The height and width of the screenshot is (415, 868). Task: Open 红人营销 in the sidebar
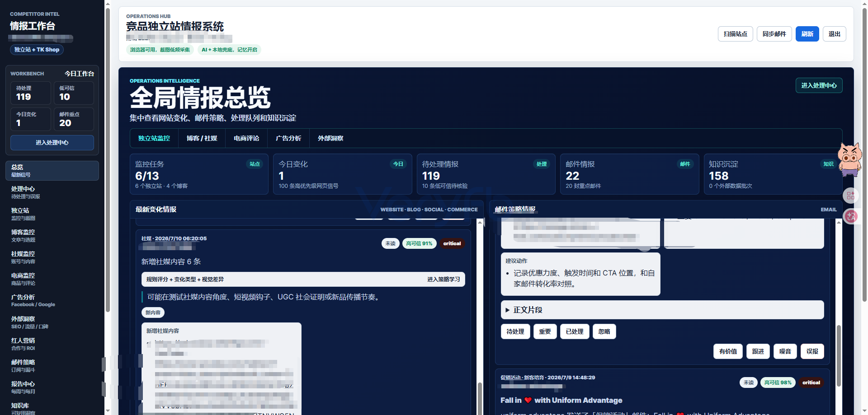pos(52,344)
